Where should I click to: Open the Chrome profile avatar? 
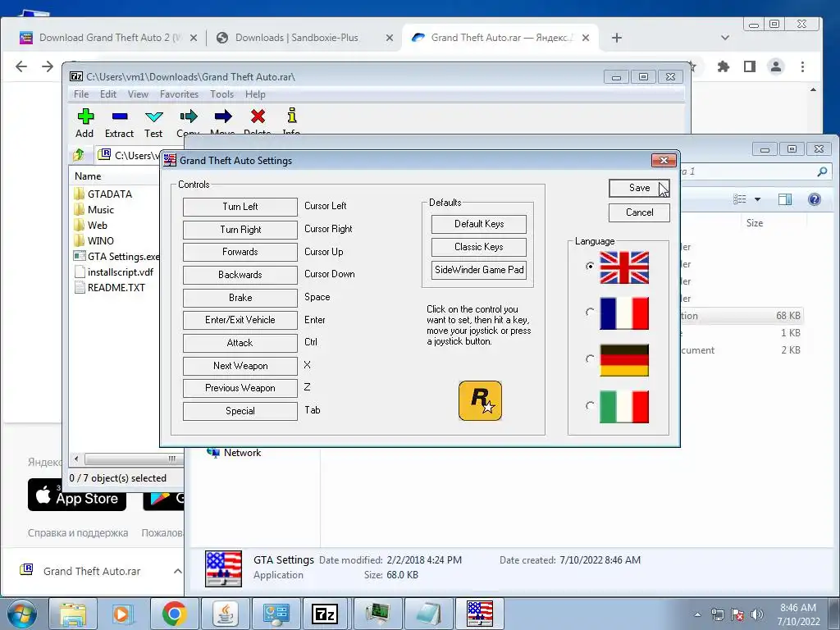click(x=776, y=66)
